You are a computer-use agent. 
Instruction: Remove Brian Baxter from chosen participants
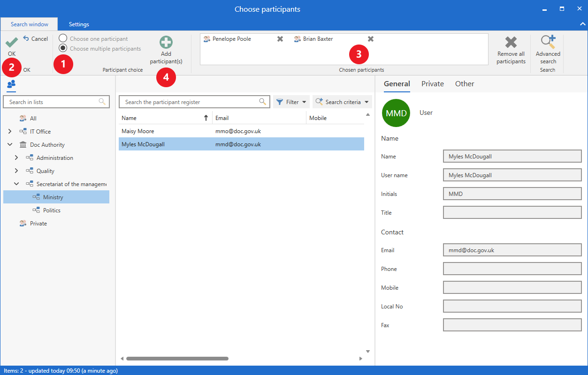pyautogui.click(x=371, y=39)
